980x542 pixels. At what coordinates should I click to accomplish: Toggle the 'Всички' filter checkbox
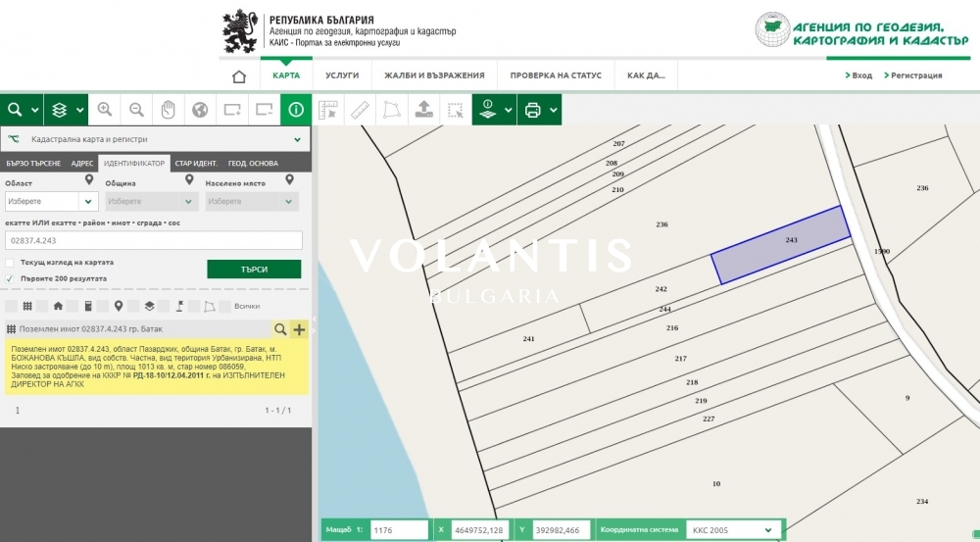pos(224,307)
